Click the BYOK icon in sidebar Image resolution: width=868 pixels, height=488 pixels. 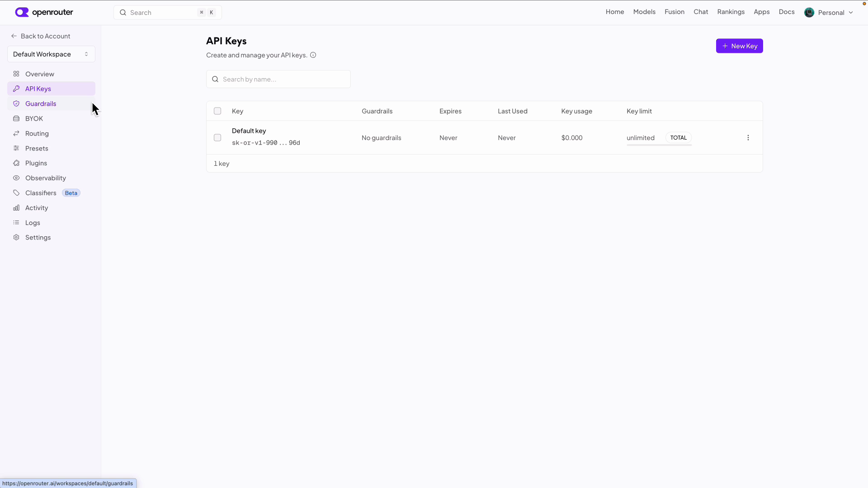(16, 119)
